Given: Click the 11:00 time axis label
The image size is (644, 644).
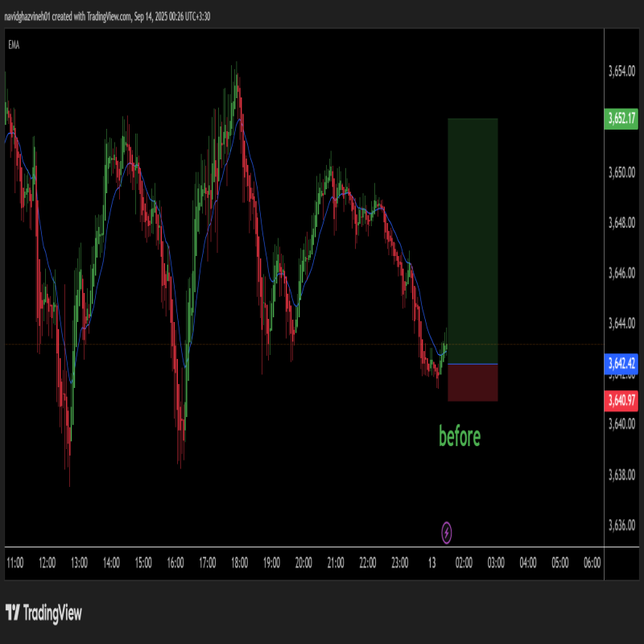Looking at the screenshot, I should click(x=15, y=563).
